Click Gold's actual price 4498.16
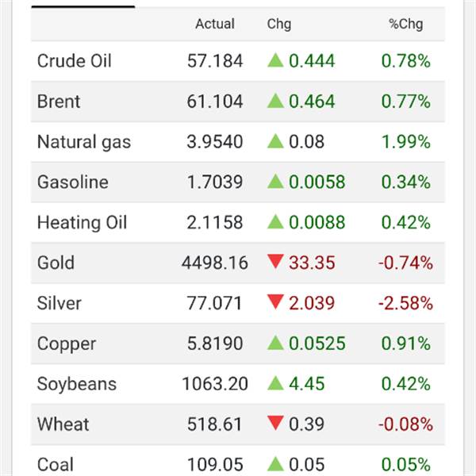The height and width of the screenshot is (476, 476). (214, 263)
